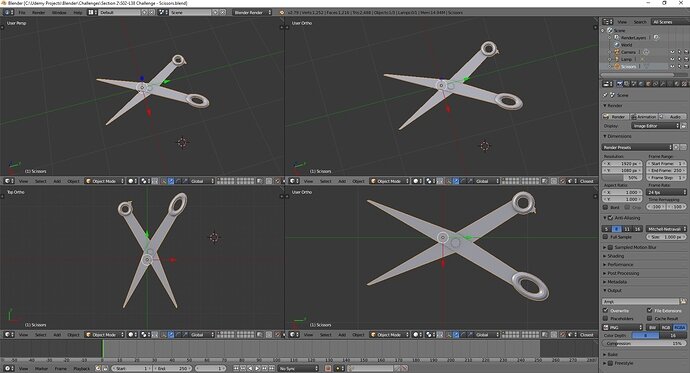Open the Display Image Editor dropdown

pos(656,126)
